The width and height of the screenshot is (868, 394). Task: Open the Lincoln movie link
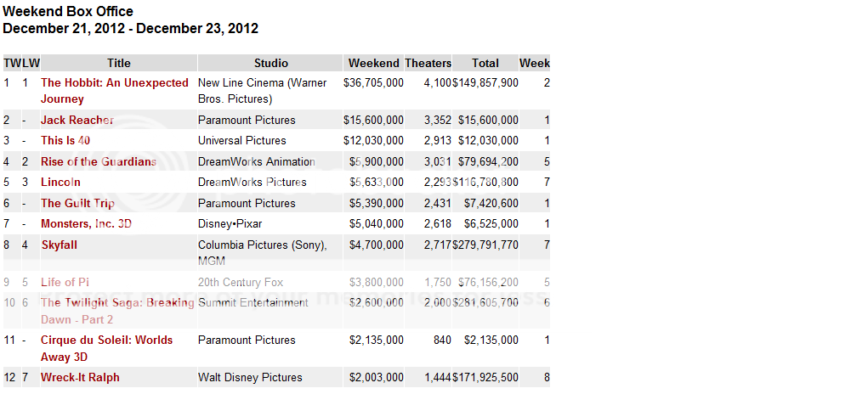[60, 183]
